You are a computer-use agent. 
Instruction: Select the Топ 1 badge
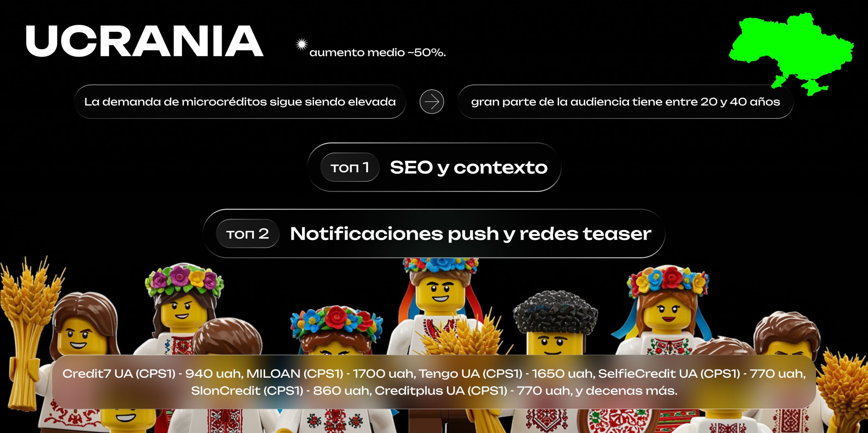click(350, 167)
